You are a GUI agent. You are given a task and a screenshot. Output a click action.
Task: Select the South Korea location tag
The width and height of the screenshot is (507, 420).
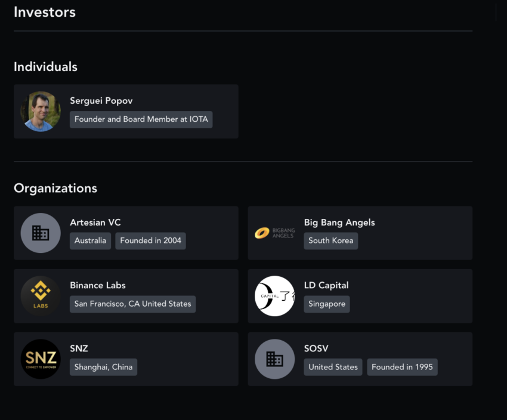coord(331,240)
